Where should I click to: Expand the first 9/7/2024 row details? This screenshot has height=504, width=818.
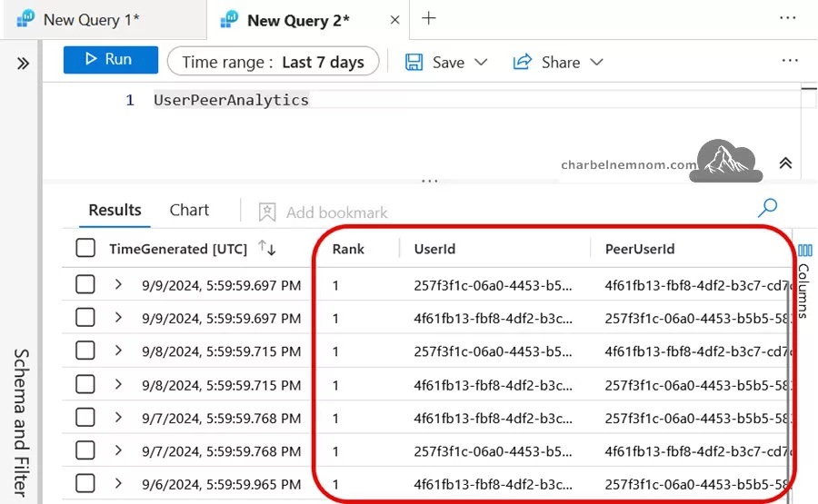(x=118, y=418)
